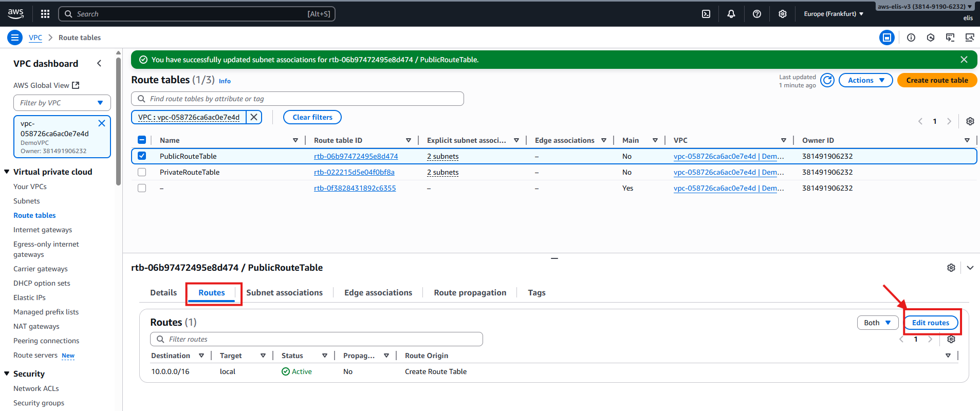This screenshot has height=411, width=980.
Task: Open the help question mark icon
Action: click(756, 14)
